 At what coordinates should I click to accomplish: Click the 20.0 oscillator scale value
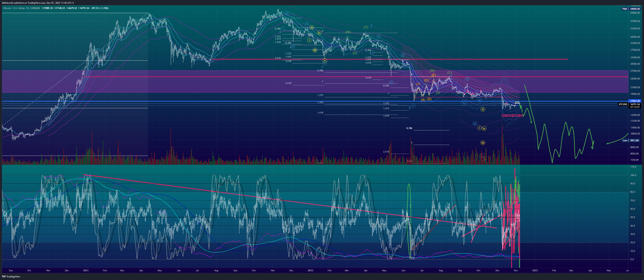pyautogui.click(x=633, y=242)
